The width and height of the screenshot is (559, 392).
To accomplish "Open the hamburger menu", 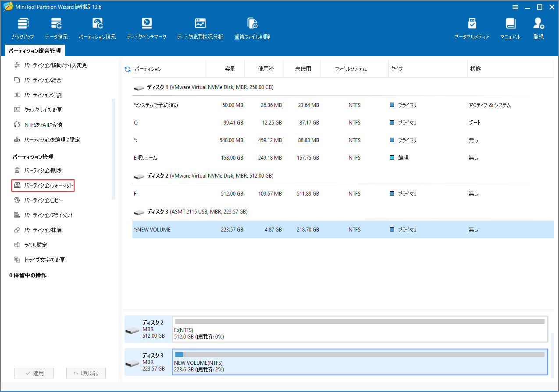I will coord(515,7).
